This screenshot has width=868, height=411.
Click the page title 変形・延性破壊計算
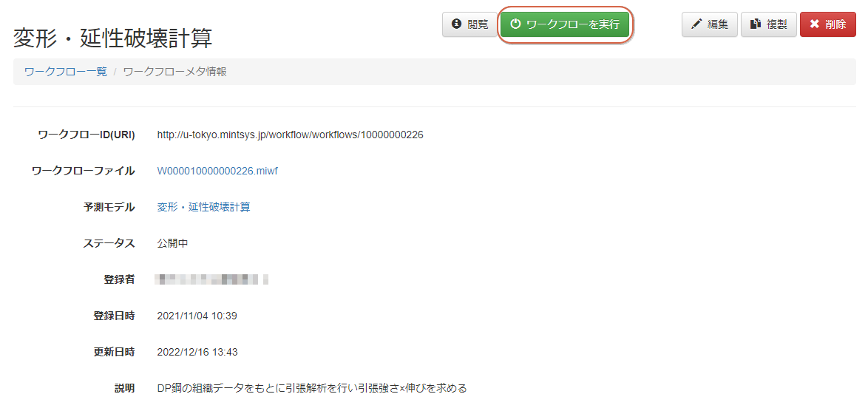click(x=112, y=38)
